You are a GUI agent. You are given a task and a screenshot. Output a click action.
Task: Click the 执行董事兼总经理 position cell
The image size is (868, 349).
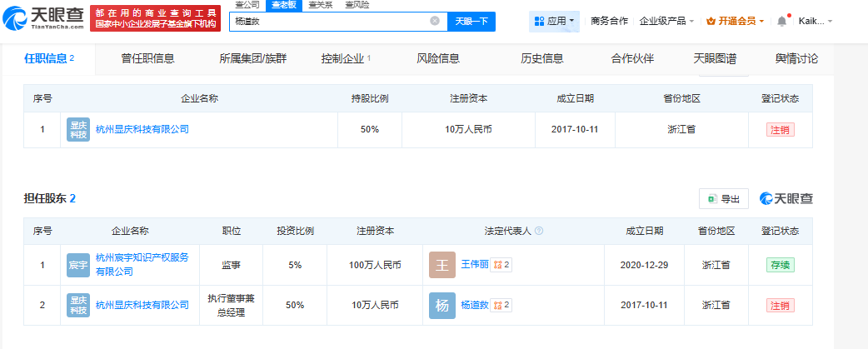[231, 306]
